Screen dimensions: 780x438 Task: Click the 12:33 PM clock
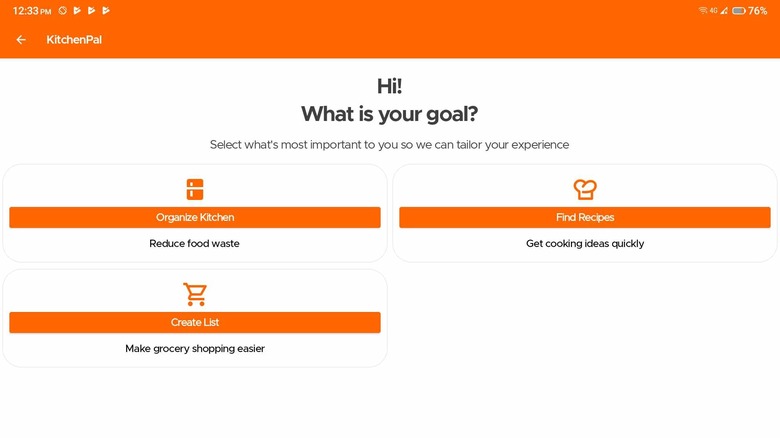32,10
